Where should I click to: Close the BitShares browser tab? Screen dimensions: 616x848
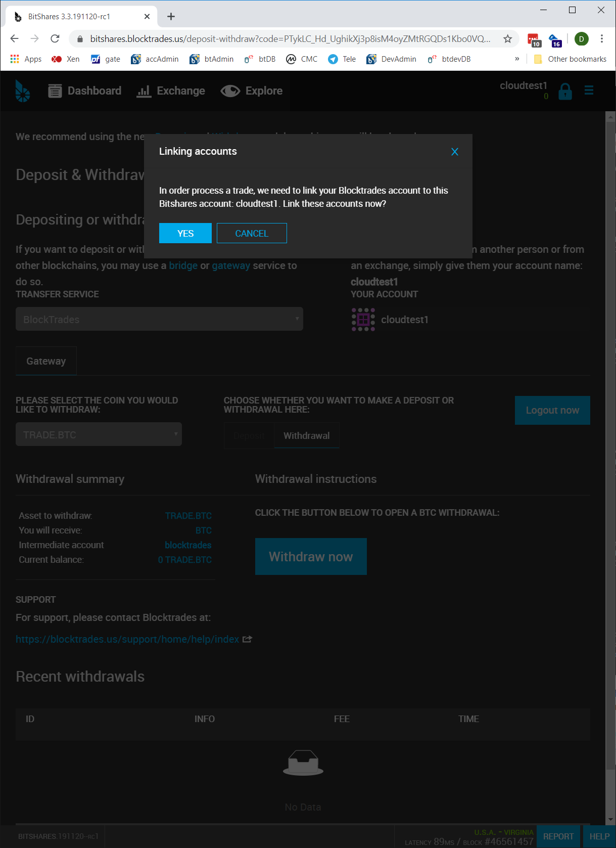[x=147, y=17]
